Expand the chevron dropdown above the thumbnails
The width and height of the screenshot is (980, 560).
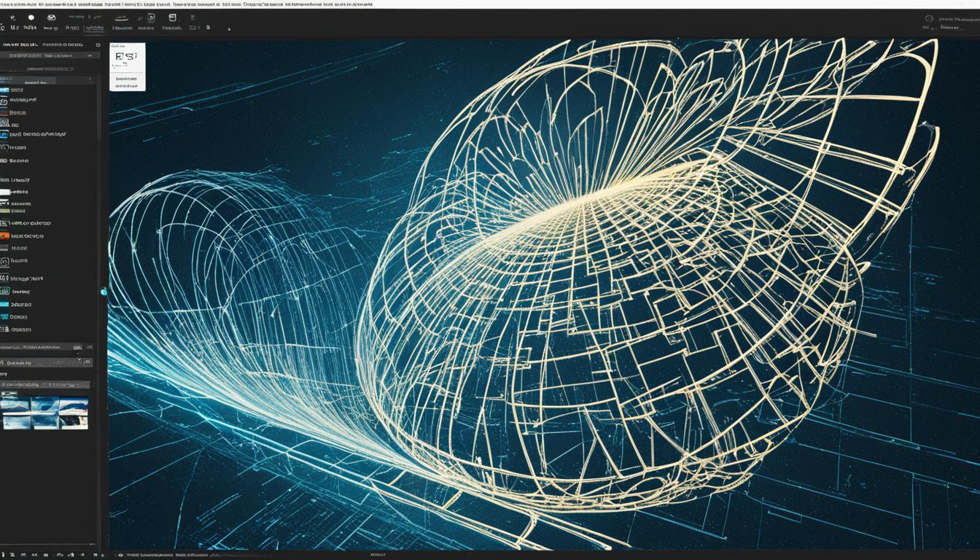click(x=79, y=361)
